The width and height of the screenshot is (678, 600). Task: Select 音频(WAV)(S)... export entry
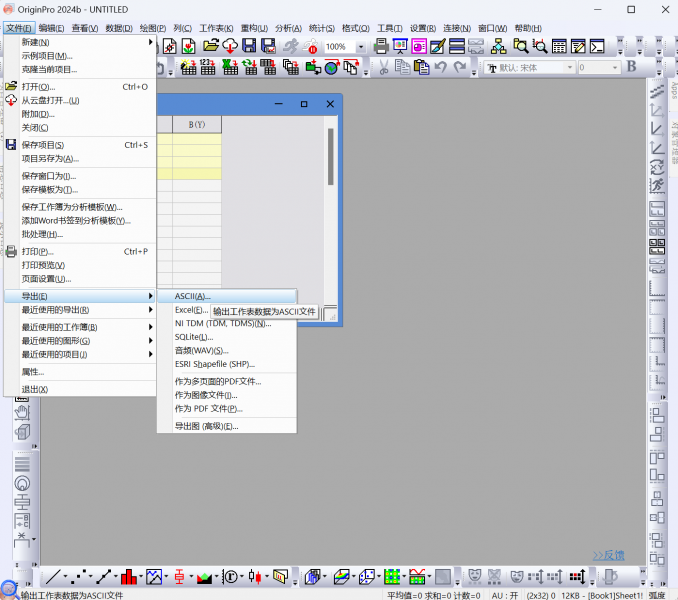pyautogui.click(x=227, y=351)
